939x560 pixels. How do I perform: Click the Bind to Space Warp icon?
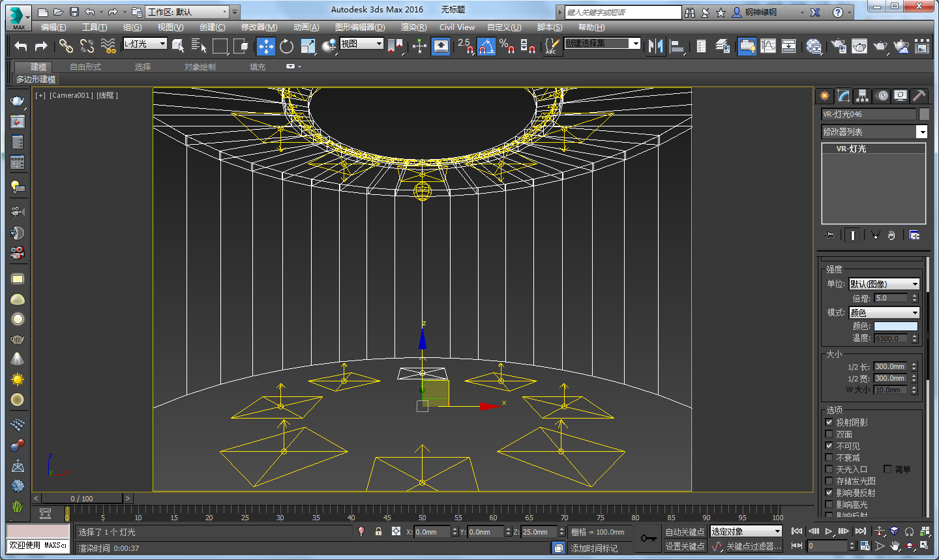108,46
